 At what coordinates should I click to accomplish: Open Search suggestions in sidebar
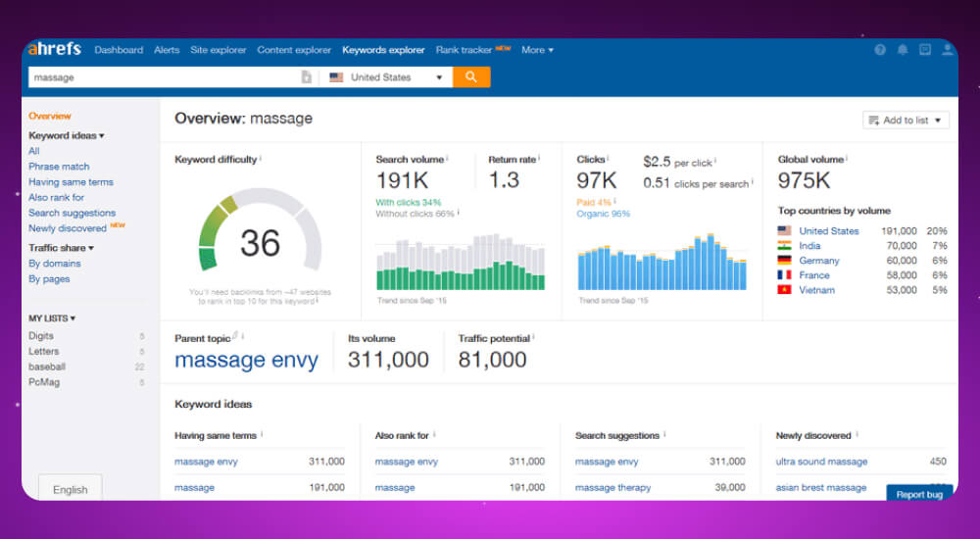(x=72, y=213)
